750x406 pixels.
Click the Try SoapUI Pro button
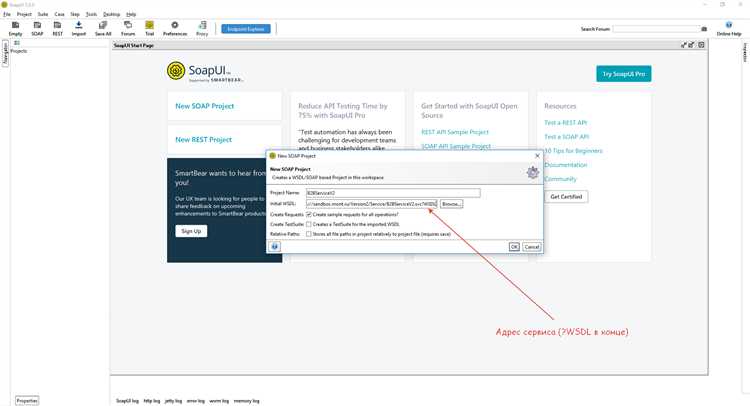point(624,74)
